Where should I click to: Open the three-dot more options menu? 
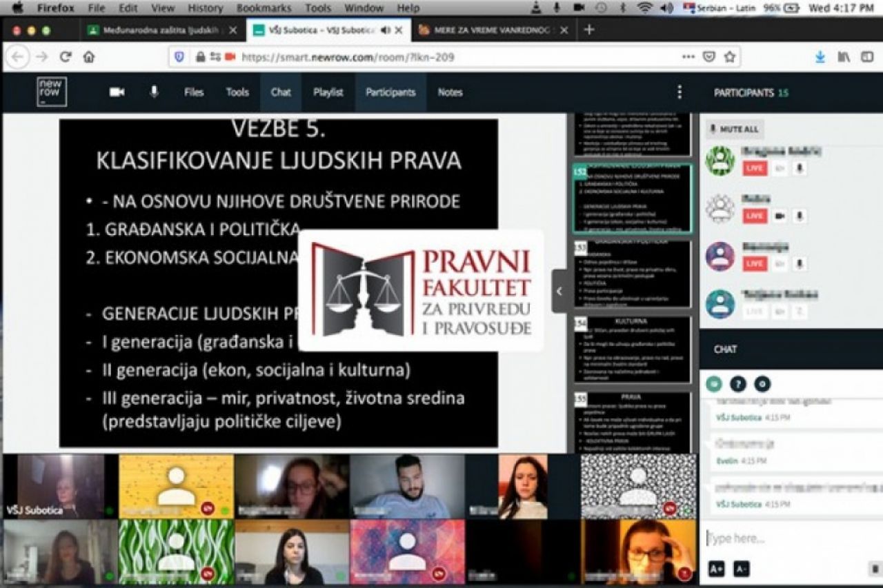tap(679, 92)
